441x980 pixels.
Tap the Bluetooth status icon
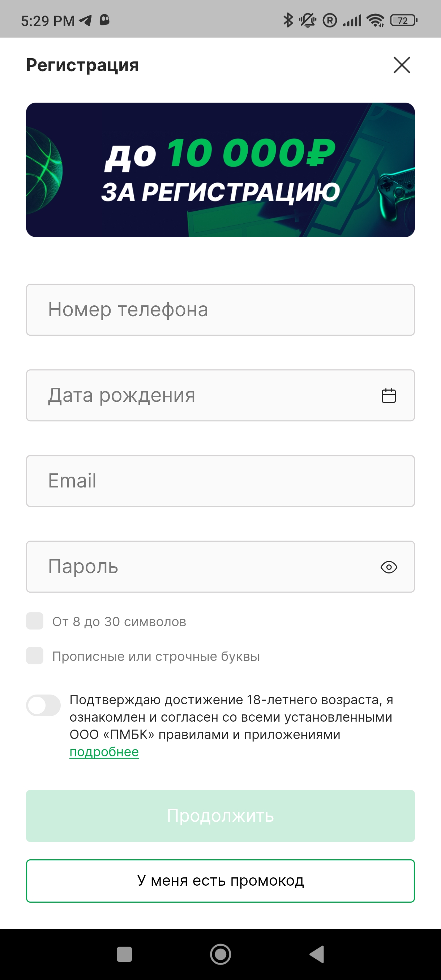tap(288, 20)
